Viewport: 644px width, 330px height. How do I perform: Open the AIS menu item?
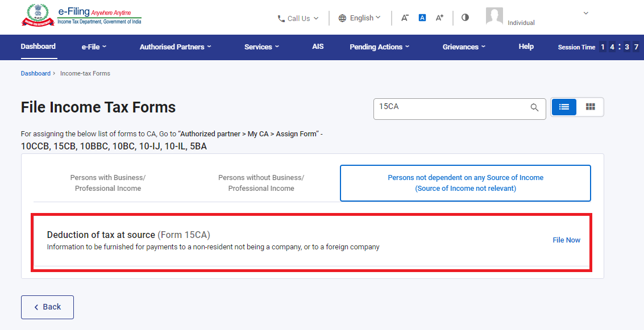pos(318,47)
